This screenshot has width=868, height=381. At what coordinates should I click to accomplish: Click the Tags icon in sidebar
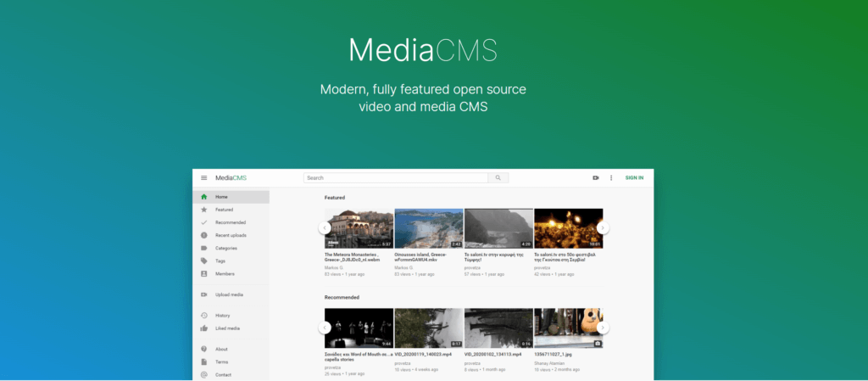(204, 261)
